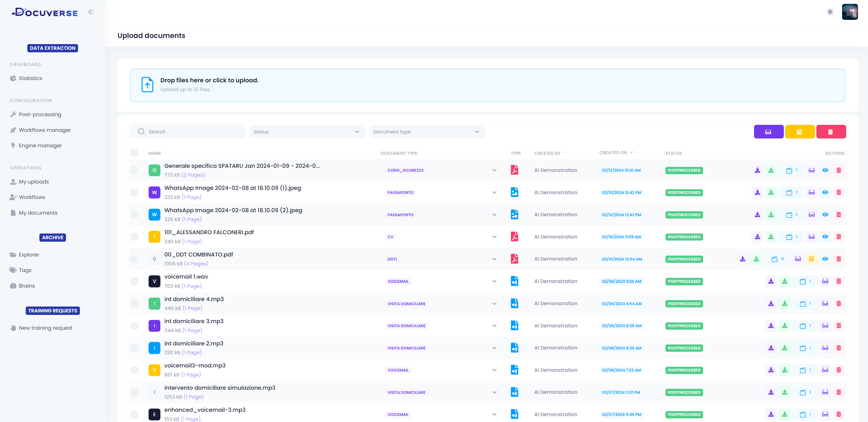Image resolution: width=868 pixels, height=422 pixels.
Task: Go to My documents in sidebar
Action: pos(38,213)
